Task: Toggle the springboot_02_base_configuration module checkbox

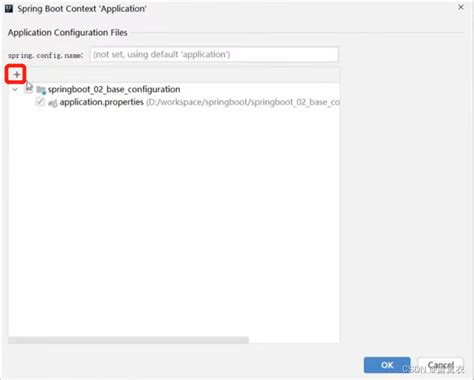Action: click(29, 89)
